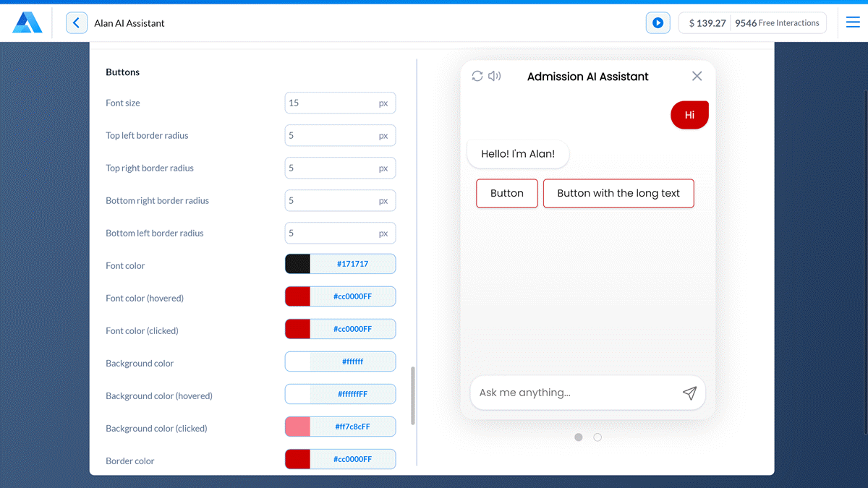Navigate back using the arrow icon
Image resolution: width=868 pixels, height=488 pixels.
76,22
